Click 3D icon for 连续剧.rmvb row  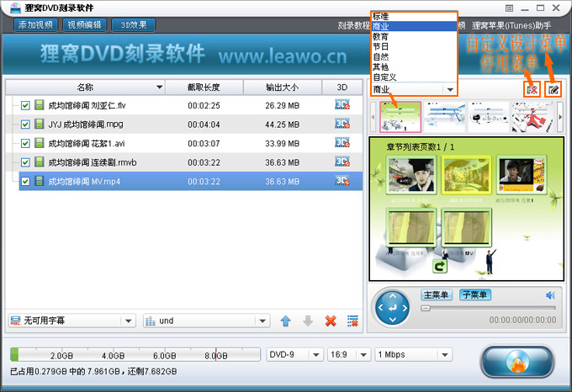(x=342, y=162)
